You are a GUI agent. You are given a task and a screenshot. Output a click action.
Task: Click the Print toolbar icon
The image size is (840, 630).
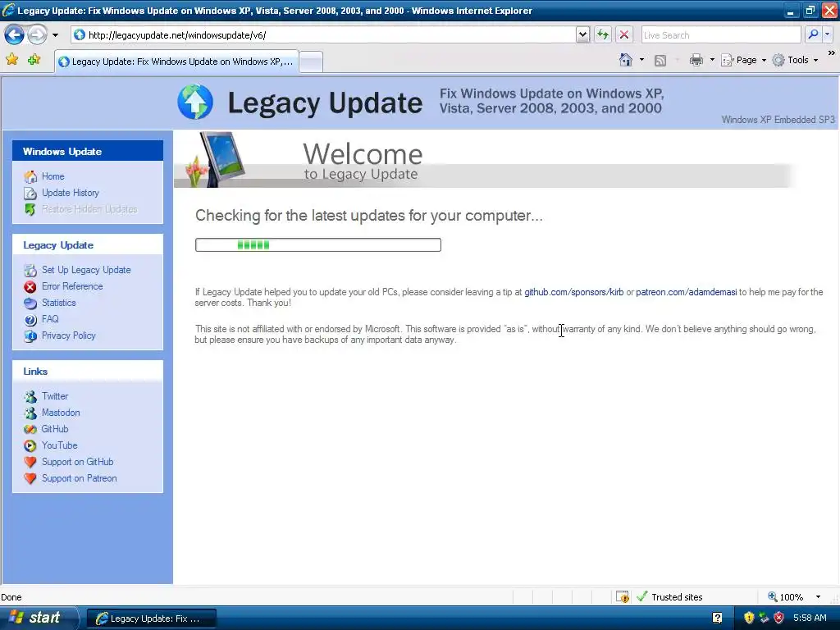696,60
